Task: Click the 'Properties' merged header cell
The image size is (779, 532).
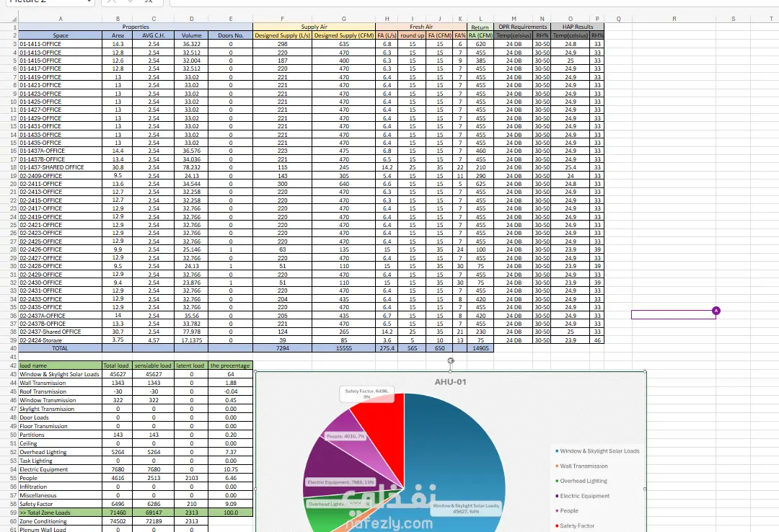Action: click(x=136, y=27)
